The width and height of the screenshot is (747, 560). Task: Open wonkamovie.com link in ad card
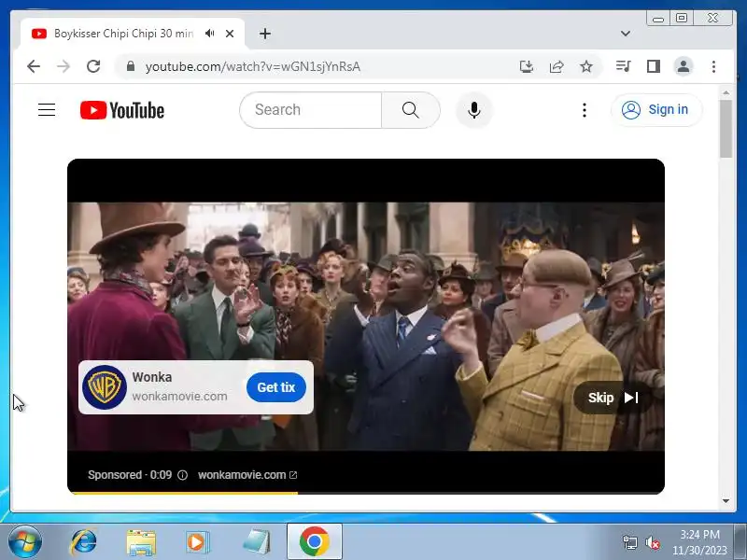tap(179, 396)
